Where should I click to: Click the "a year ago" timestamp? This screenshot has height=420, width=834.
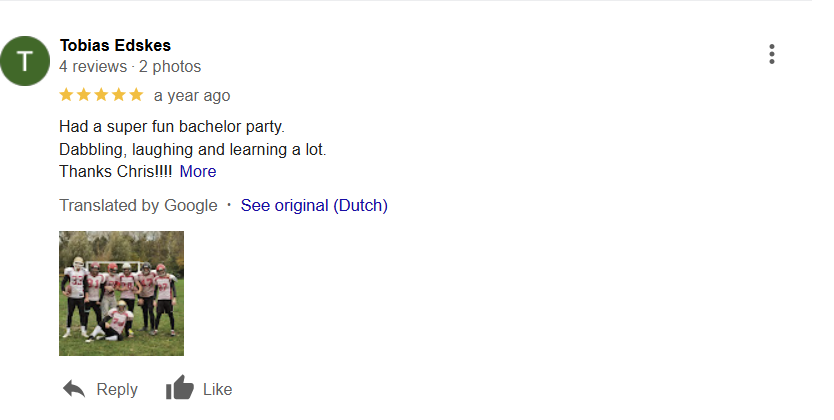[x=192, y=96]
